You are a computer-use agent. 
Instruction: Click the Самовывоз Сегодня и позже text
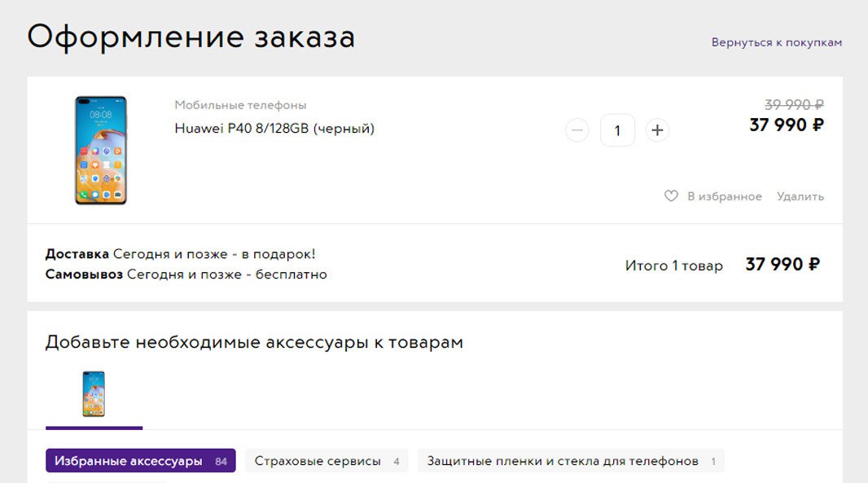click(x=186, y=274)
